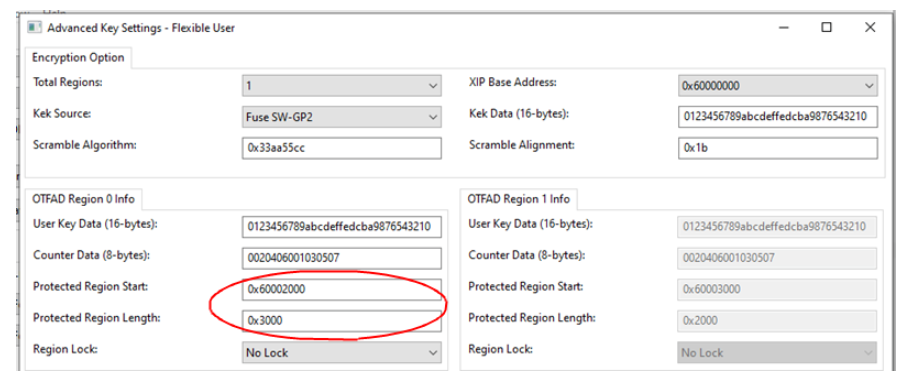Focus the Scramble Alignment field
Viewport: 907px width, 372px height.
(x=777, y=148)
